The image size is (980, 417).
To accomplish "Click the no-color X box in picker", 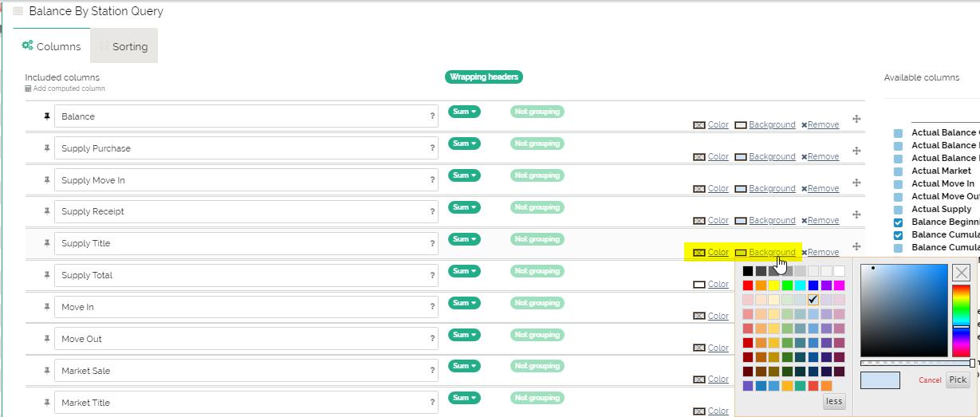I will (962, 273).
